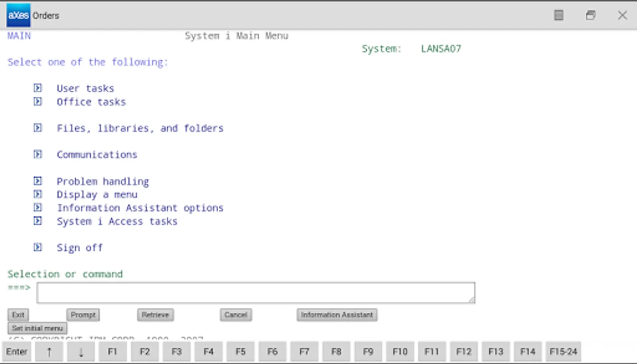Click arrow icon next to Display a menu
This screenshot has height=364, width=637.
(x=38, y=194)
